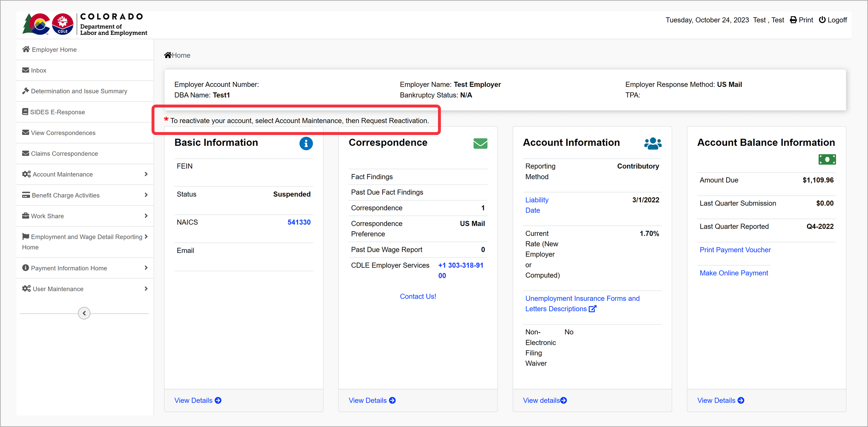The width and height of the screenshot is (868, 427).
Task: Click the Home breadcrumb text
Action: point(181,55)
